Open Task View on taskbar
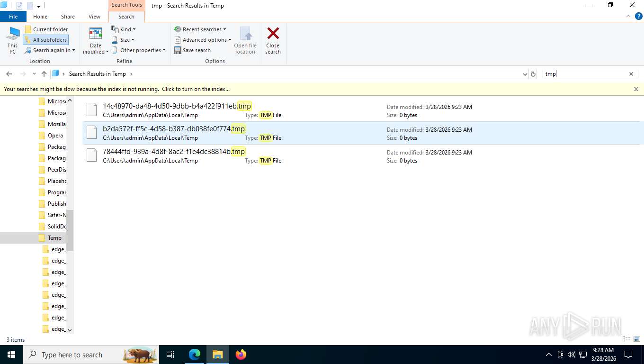This screenshot has width=644, height=364. click(x=170, y=355)
